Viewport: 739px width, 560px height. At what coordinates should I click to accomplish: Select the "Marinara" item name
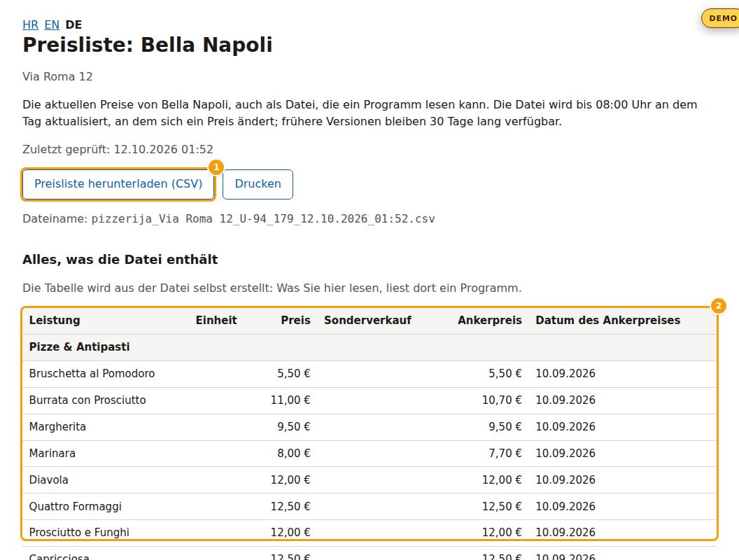[52, 454]
